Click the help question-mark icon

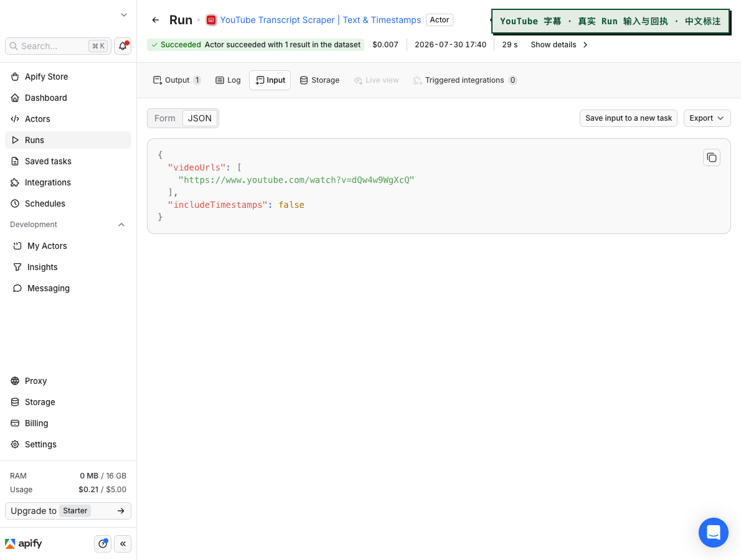click(x=103, y=543)
